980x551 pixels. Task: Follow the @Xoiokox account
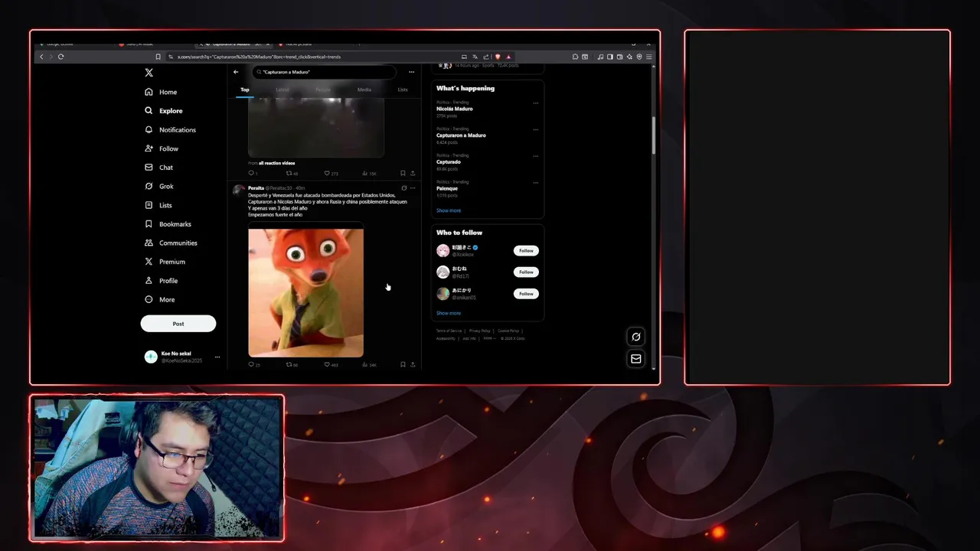(526, 251)
